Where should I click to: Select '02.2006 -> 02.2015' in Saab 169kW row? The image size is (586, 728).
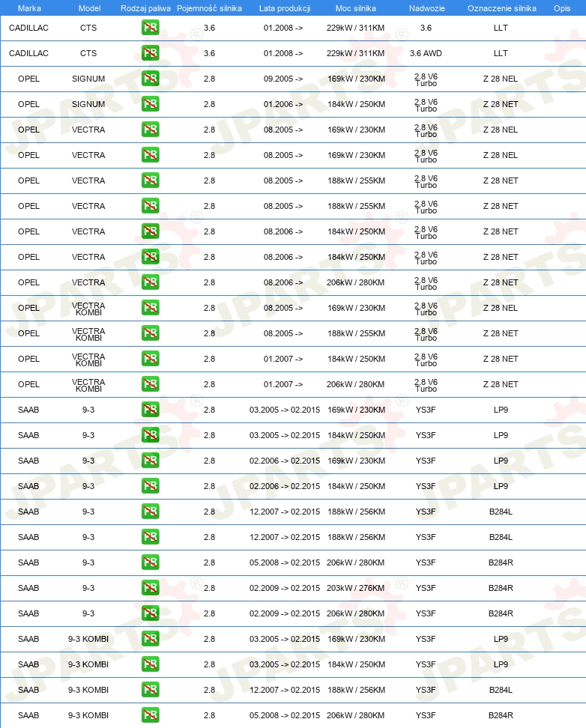(x=285, y=461)
